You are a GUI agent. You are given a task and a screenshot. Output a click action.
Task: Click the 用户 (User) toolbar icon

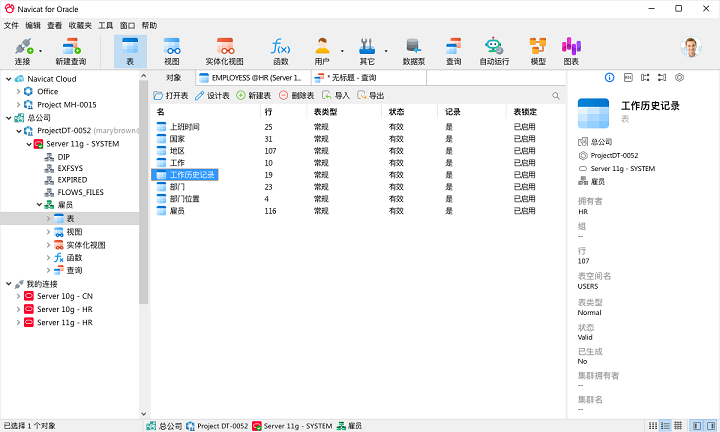click(322, 51)
